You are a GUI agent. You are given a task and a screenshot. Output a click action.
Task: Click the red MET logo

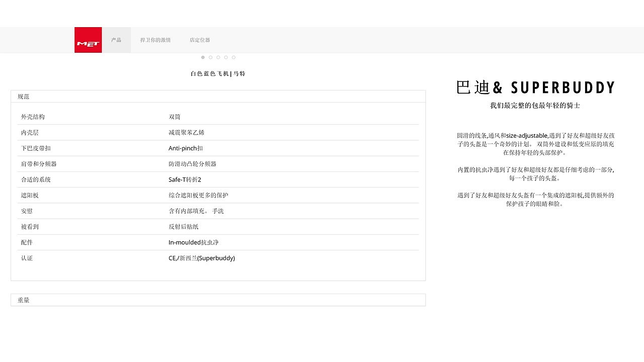(88, 40)
